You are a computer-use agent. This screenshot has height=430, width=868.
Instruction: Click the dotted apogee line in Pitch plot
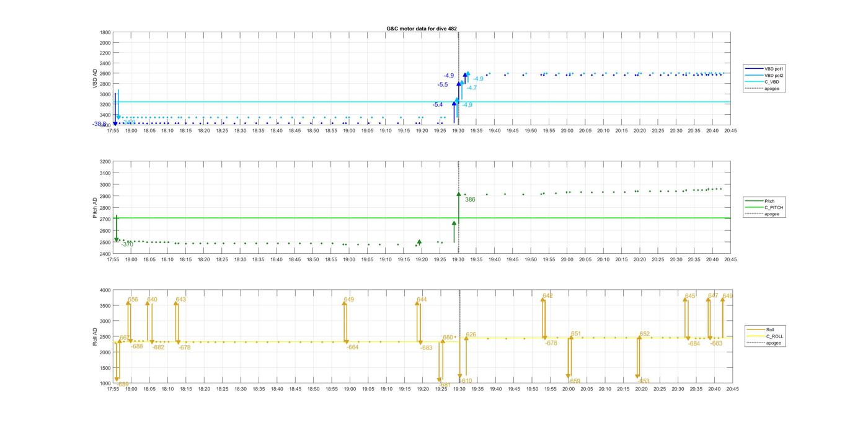(459, 207)
